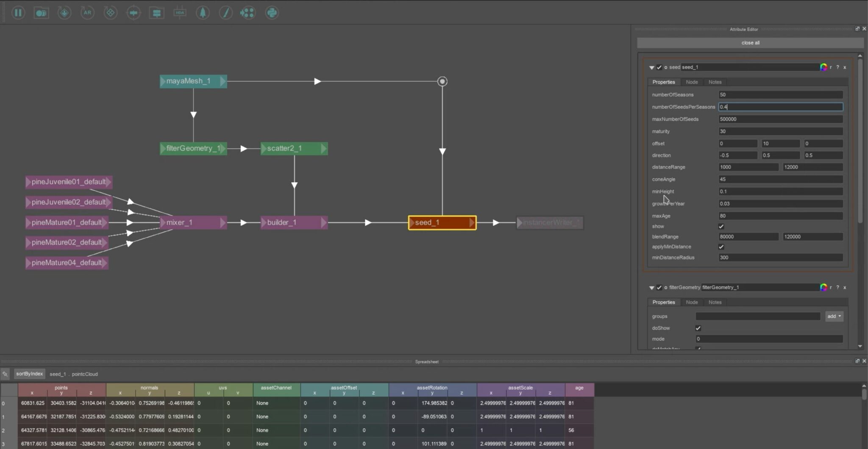Image resolution: width=868 pixels, height=449 pixels.
Task: Select the scatter points toolbar icon
Action: coord(248,13)
